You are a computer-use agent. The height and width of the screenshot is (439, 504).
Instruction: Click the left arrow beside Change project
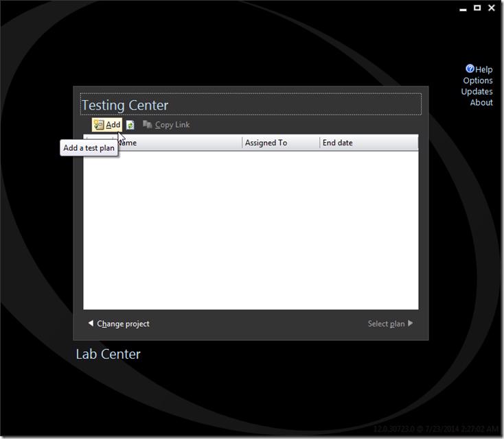pyautogui.click(x=91, y=323)
